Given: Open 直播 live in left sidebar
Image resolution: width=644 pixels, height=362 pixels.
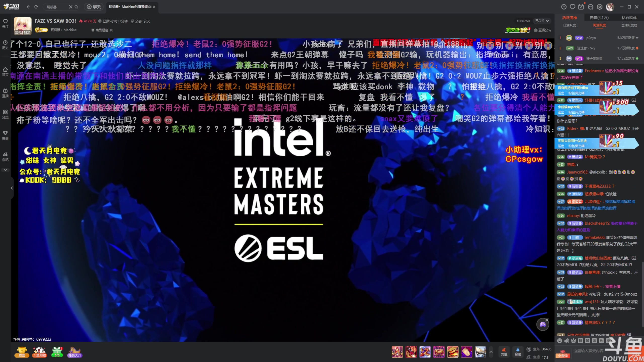Looking at the screenshot, I should pos(5,93).
